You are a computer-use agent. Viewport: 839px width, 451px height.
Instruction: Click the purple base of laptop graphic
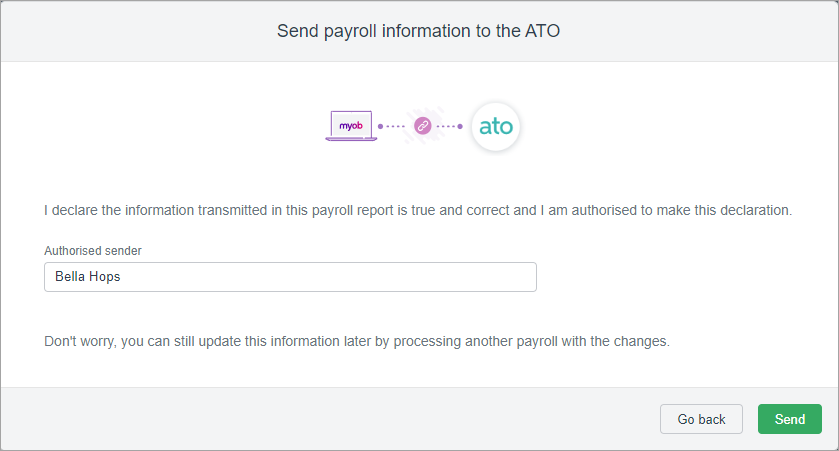pyautogui.click(x=351, y=139)
